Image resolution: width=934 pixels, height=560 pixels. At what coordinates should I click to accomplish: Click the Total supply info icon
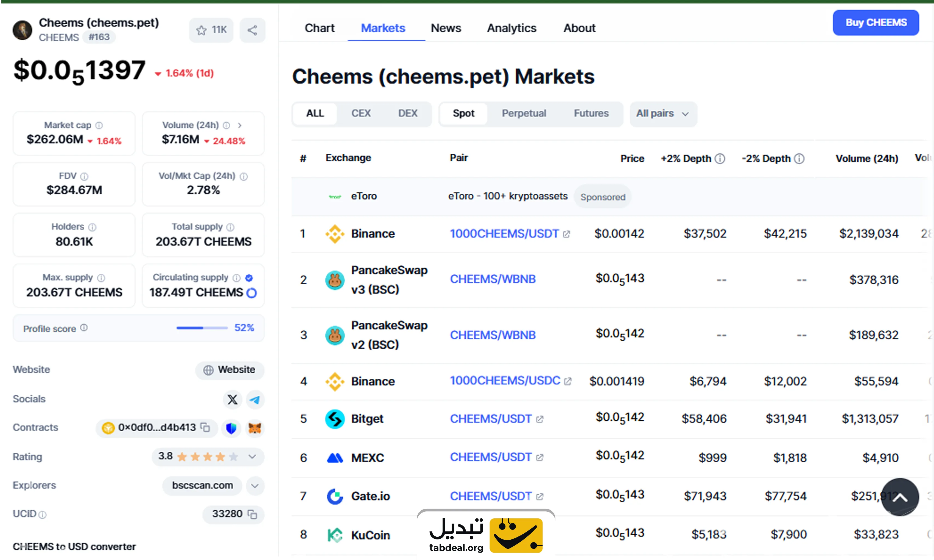click(230, 227)
